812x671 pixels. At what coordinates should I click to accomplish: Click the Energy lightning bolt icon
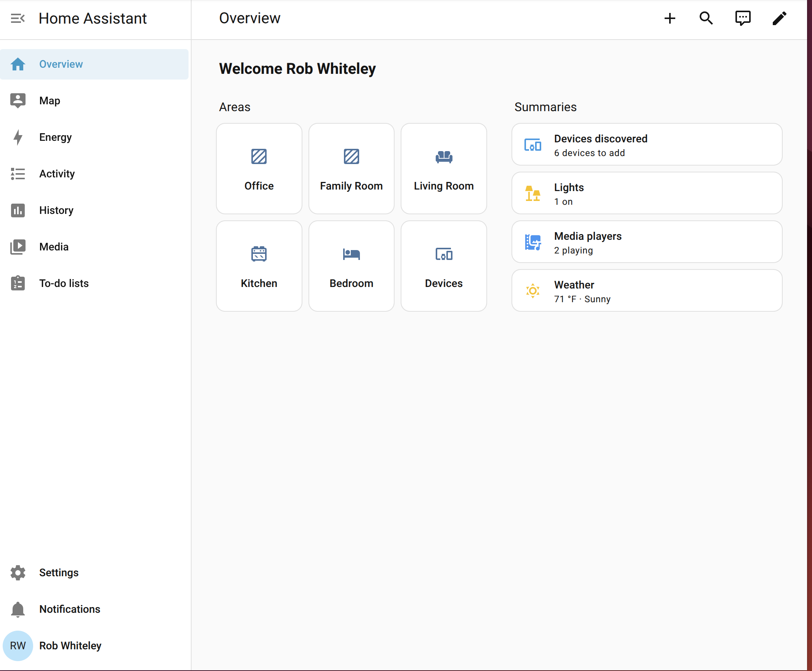18,137
